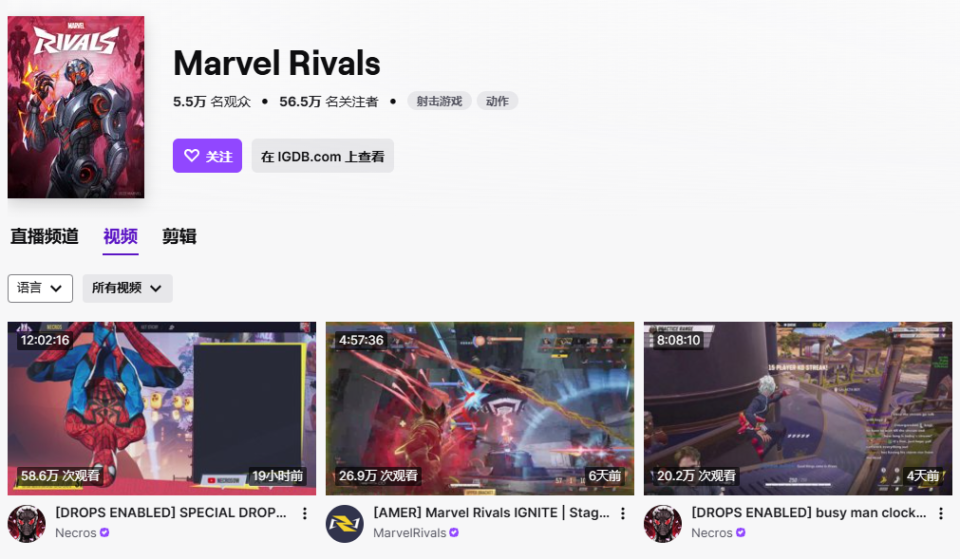Play the 8:08:10 practice range video thumbnail
The image size is (960, 559).
pyautogui.click(x=798, y=408)
